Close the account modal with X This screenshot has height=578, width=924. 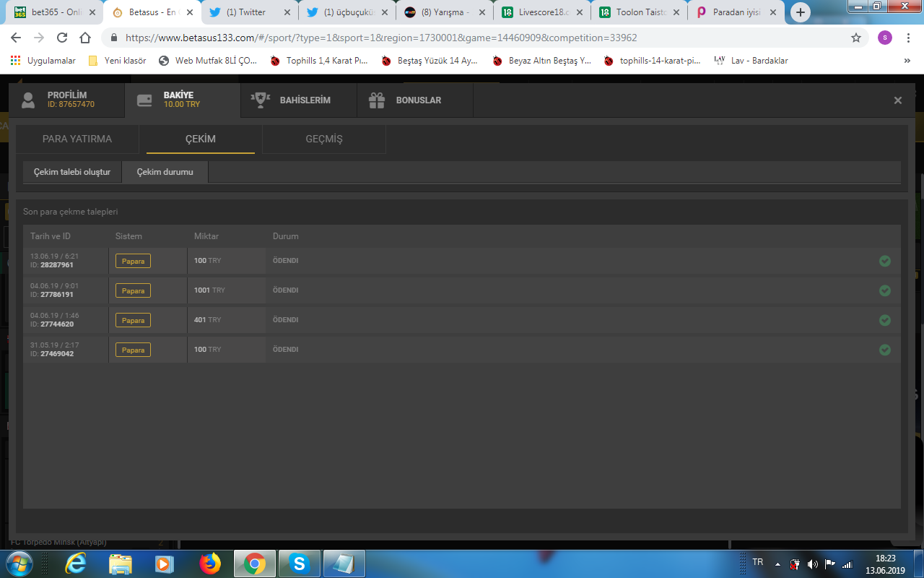[x=898, y=100]
